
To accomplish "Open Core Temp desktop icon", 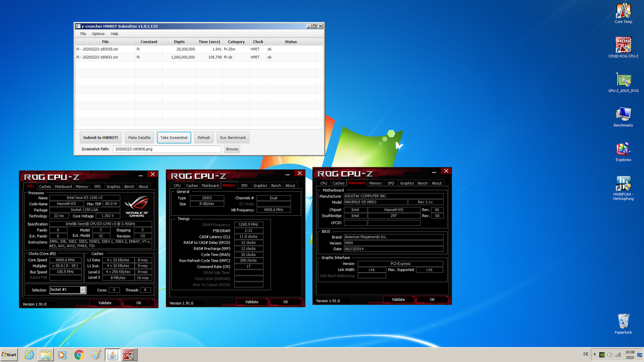I will point(623,13).
